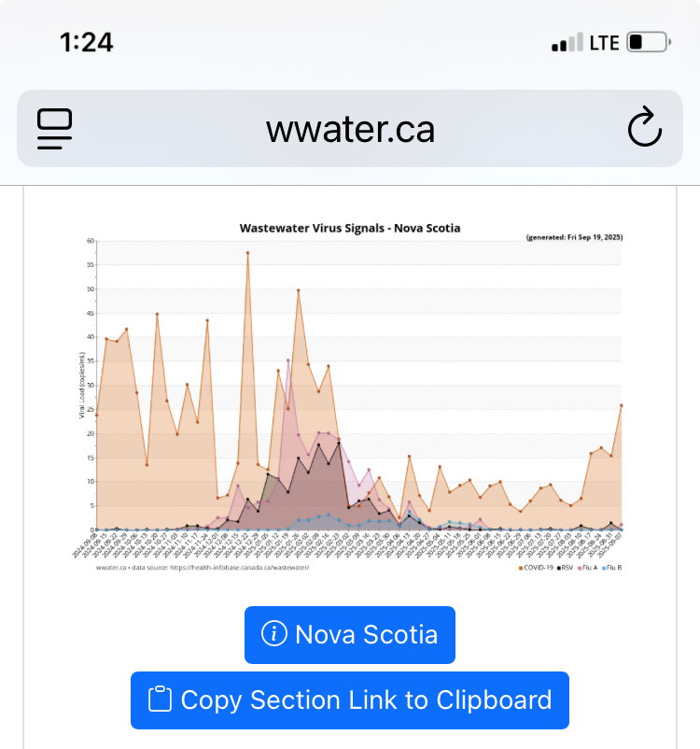Viewport: 700px width, 749px height.
Task: Tap the 1:24 clock in status bar
Action: click(x=86, y=42)
